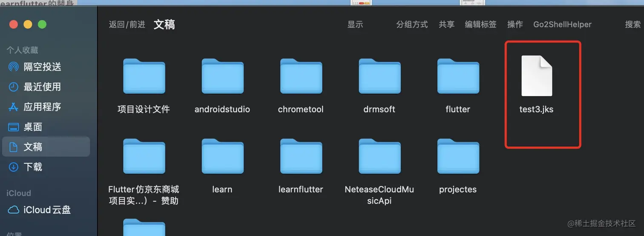Go to 隔空投送 in the sidebar
Image resolution: width=644 pixels, height=236 pixels.
pyautogui.click(x=46, y=67)
